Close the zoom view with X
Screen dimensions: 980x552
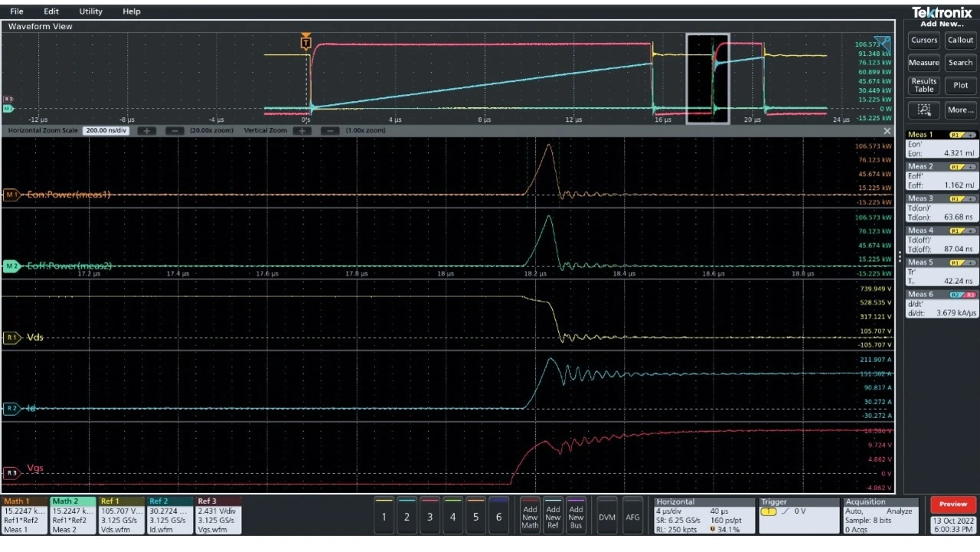[x=887, y=131]
